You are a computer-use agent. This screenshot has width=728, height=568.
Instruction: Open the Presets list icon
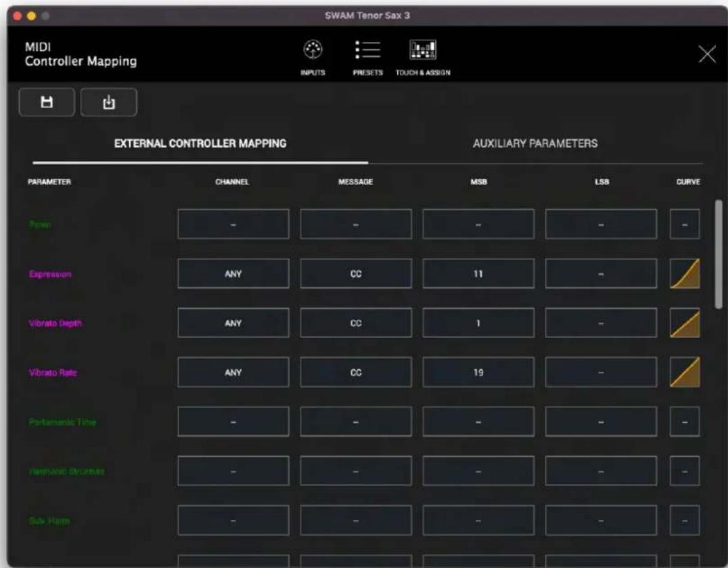point(367,57)
